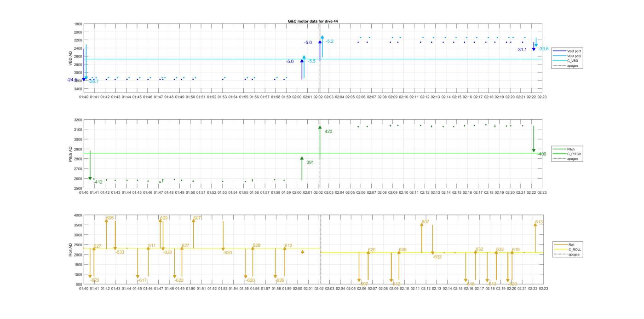
Task: Click the -26.7 VBD data label
Action: pos(93,81)
